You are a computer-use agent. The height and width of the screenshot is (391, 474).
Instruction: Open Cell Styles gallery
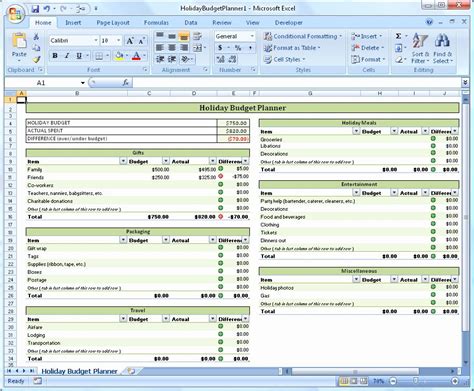285,60
